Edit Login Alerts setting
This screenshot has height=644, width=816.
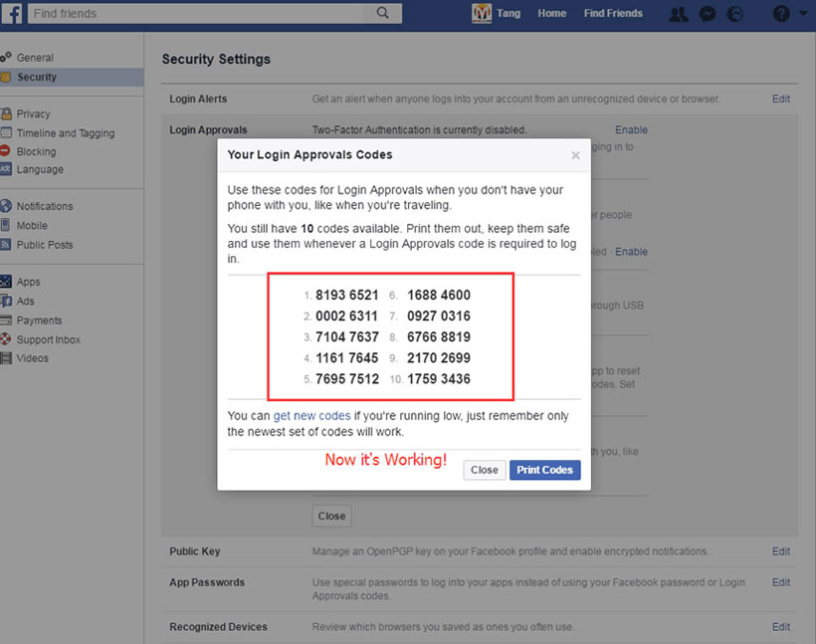tap(780, 99)
